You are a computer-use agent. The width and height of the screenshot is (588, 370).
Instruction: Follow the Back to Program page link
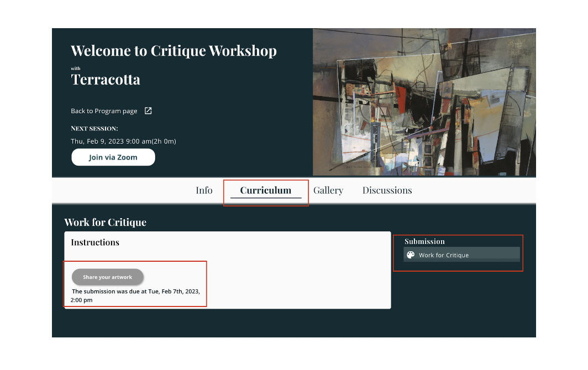tap(104, 111)
